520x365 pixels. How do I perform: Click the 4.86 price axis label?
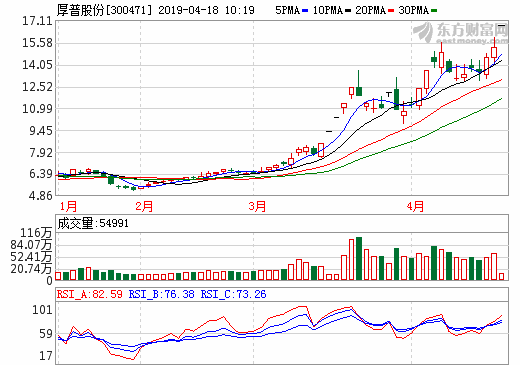pos(41,196)
